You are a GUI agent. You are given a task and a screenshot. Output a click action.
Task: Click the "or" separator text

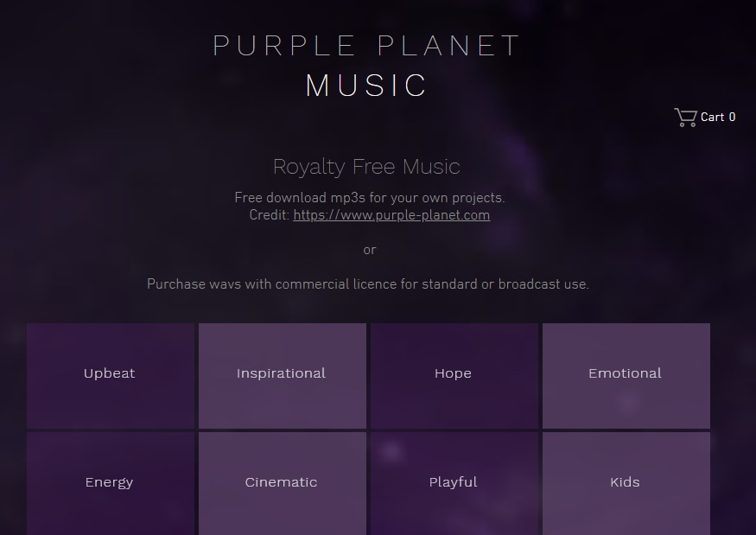pyautogui.click(x=370, y=250)
